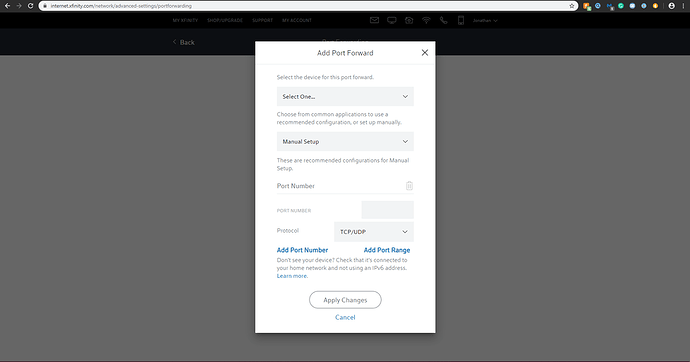
Task: Click the browser back arrow
Action: click(7, 6)
